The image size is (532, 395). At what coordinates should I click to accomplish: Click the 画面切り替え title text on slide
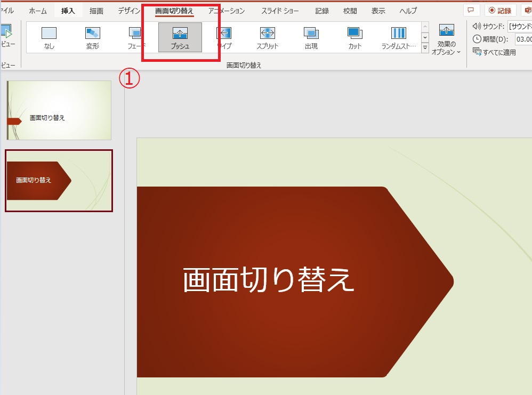pos(269,280)
